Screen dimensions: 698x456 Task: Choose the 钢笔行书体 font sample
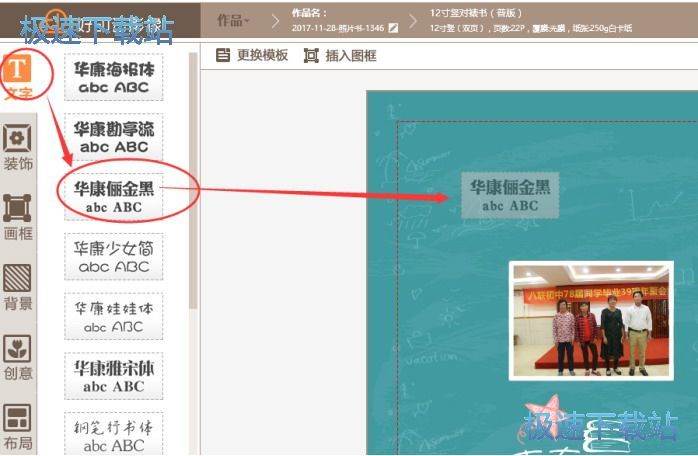(114, 433)
